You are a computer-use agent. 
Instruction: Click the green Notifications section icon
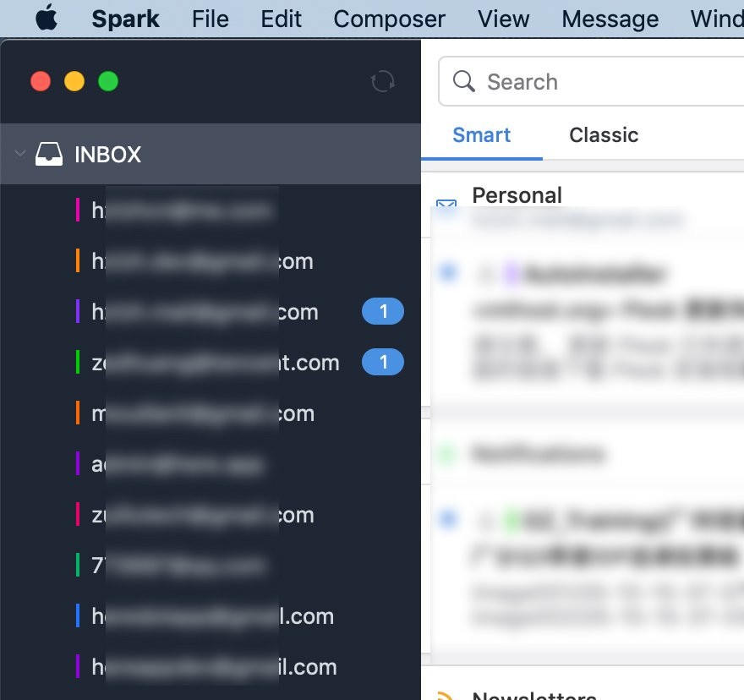(x=446, y=454)
